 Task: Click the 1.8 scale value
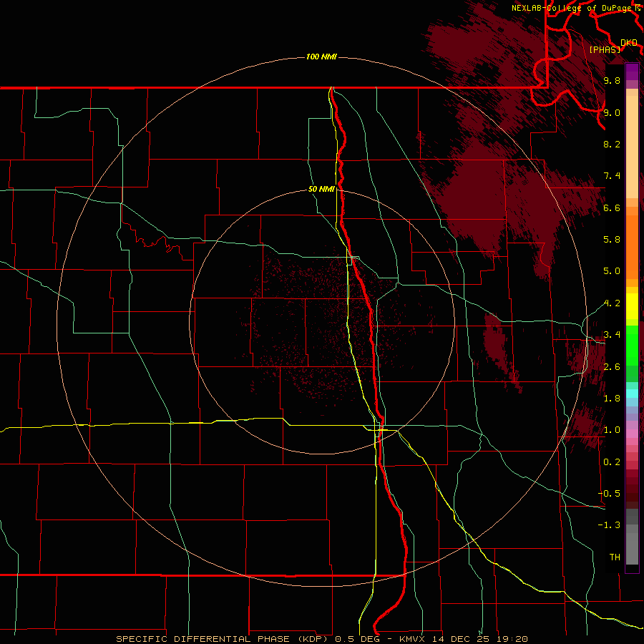coord(612,399)
